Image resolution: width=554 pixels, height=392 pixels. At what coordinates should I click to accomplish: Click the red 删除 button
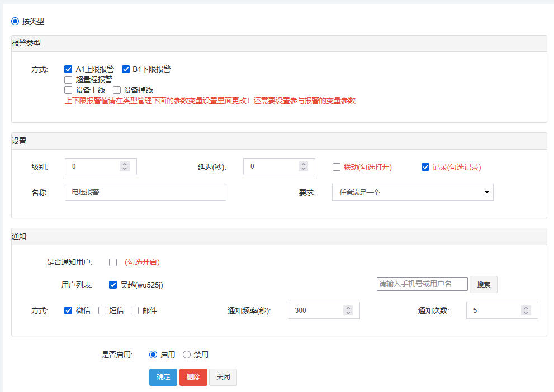(193, 377)
